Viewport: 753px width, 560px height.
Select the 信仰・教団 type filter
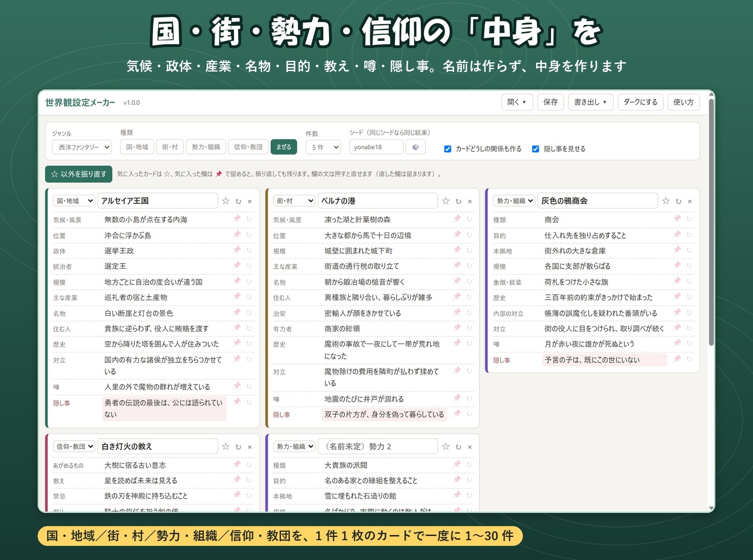pyautogui.click(x=248, y=147)
